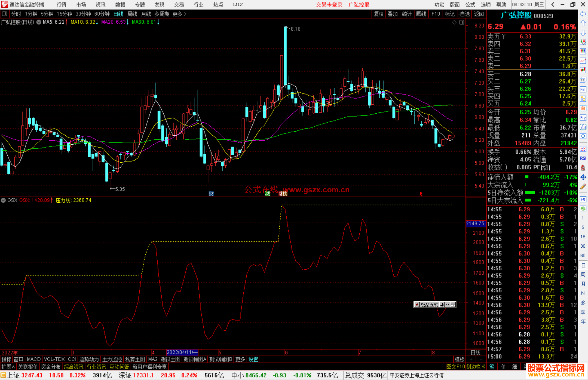The width and height of the screenshot is (588, 380).
Task: Open the orange document icon in sidebar
Action: [x=583, y=108]
